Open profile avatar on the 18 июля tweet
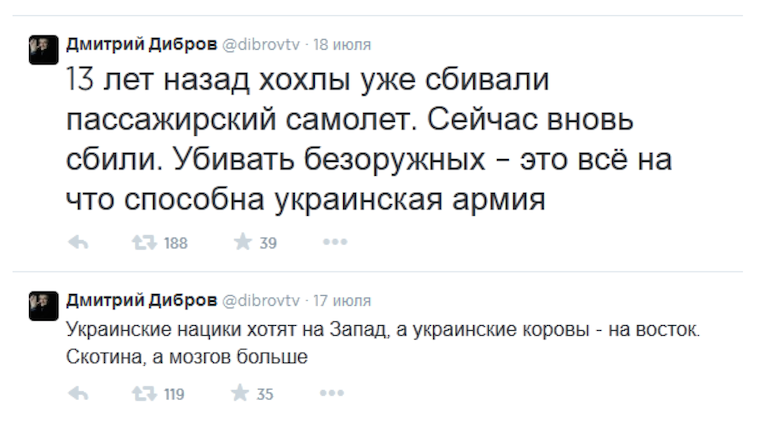The image size is (763, 421). [42, 50]
